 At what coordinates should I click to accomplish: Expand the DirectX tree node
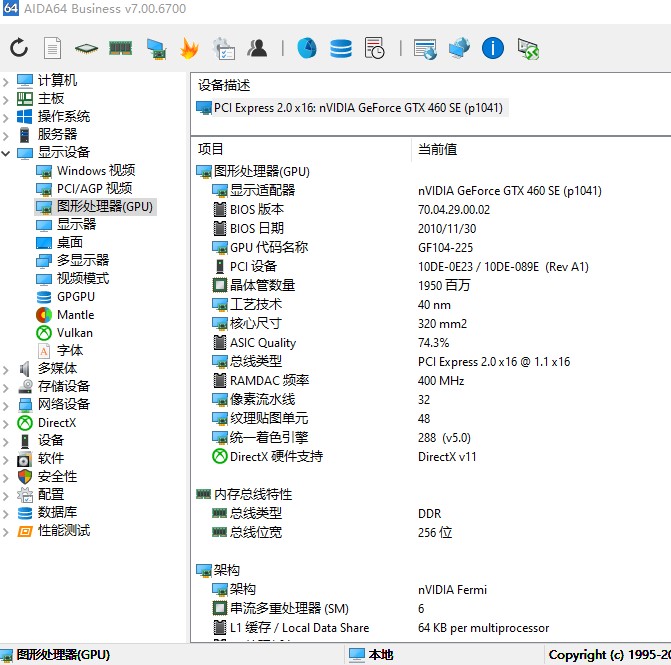point(6,423)
